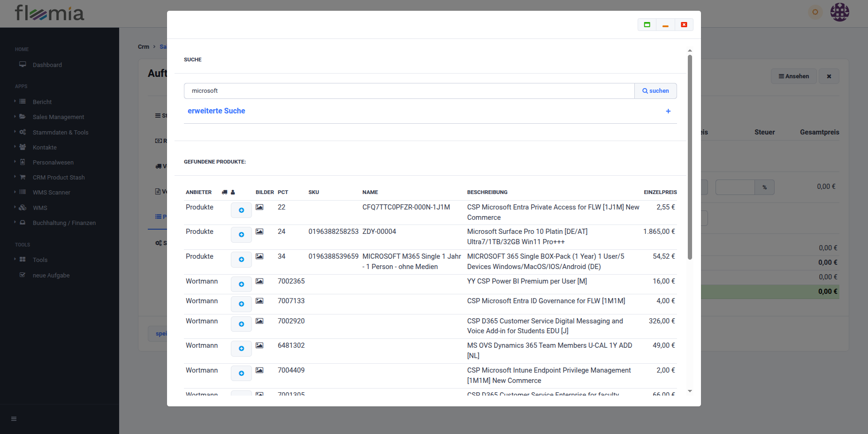
Task: Click the suchen search button
Action: (655, 91)
